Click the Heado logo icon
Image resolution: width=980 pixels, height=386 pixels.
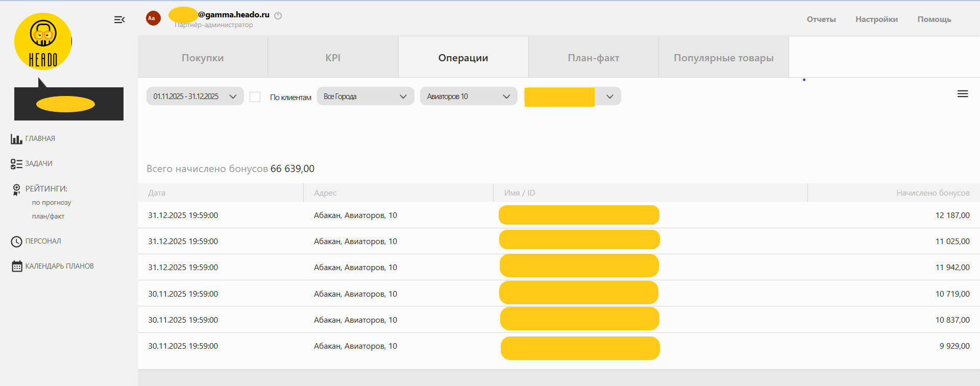[x=43, y=41]
